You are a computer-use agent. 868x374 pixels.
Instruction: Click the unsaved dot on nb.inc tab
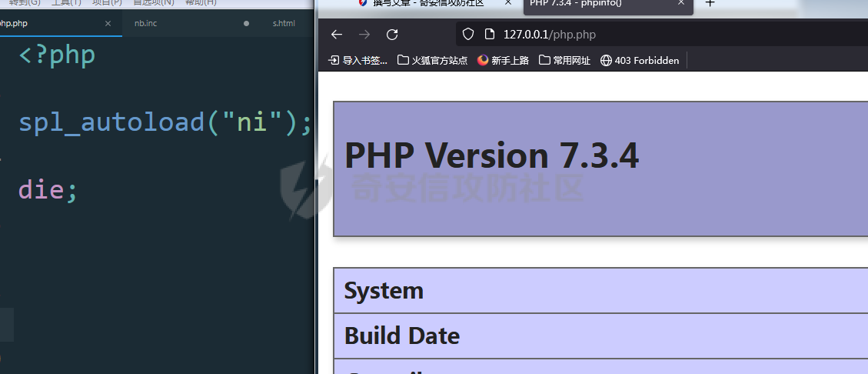click(246, 23)
